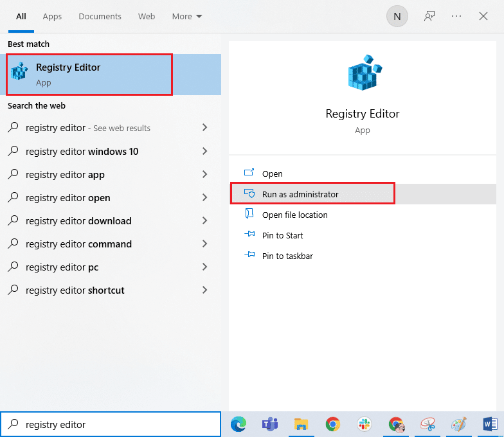Screen dimensions: 504x437
Task: Click the Run as administrator shield icon
Action: 249,193
